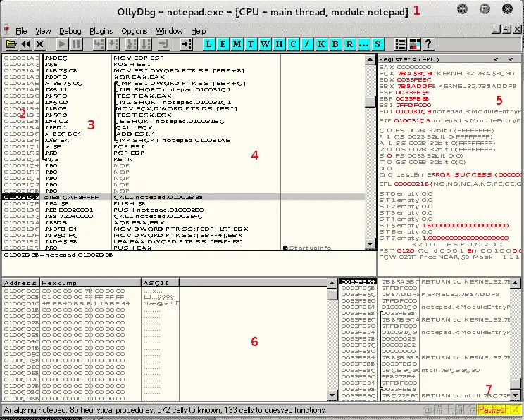Show Windows with the W button
Screen dimensions: 524x420
[265, 44]
